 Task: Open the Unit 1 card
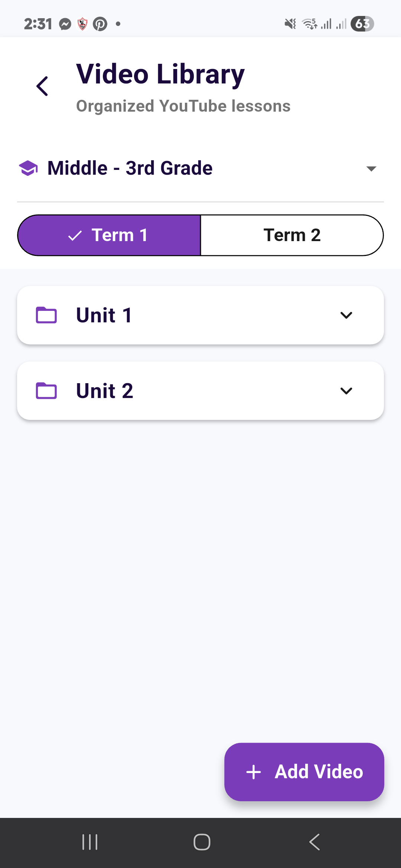(x=200, y=315)
